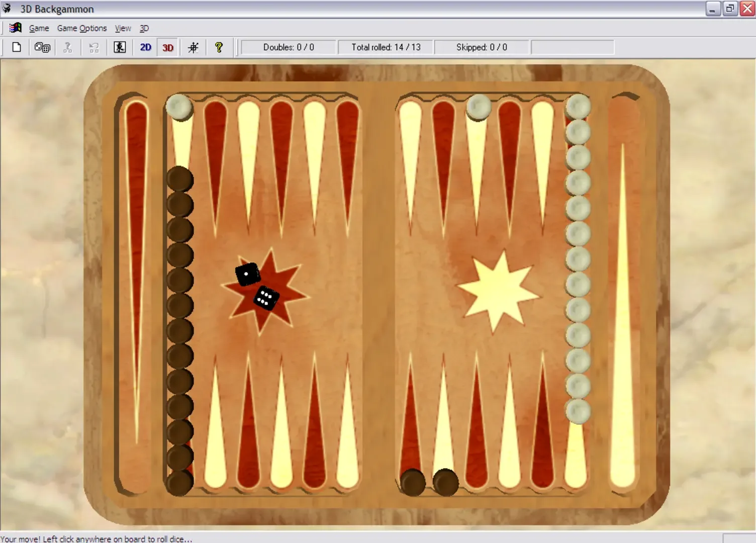The width and height of the screenshot is (756, 543).
Task: Click the Game menu application icon
Action: click(15, 28)
